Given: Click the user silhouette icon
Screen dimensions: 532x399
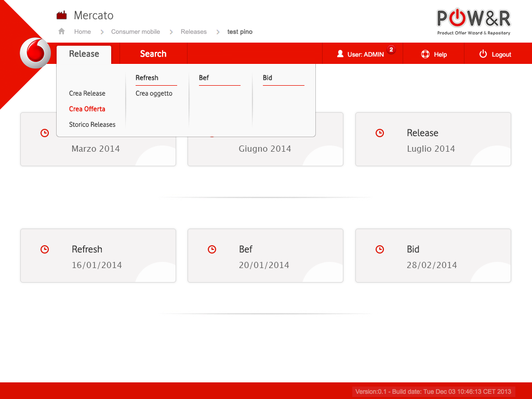Looking at the screenshot, I should point(340,54).
